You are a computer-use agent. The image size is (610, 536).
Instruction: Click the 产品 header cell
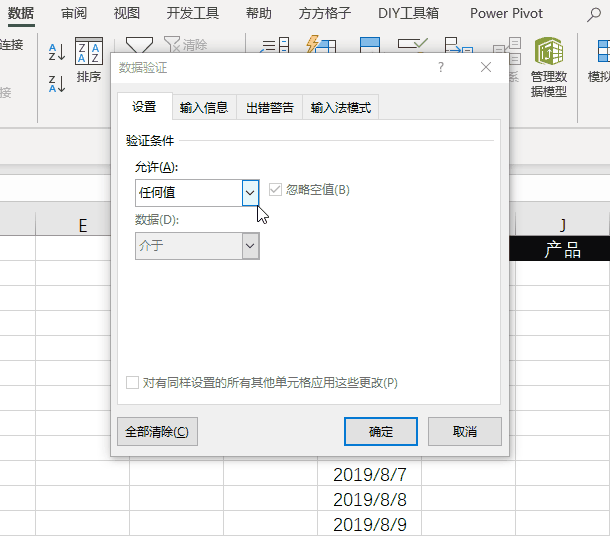click(563, 249)
